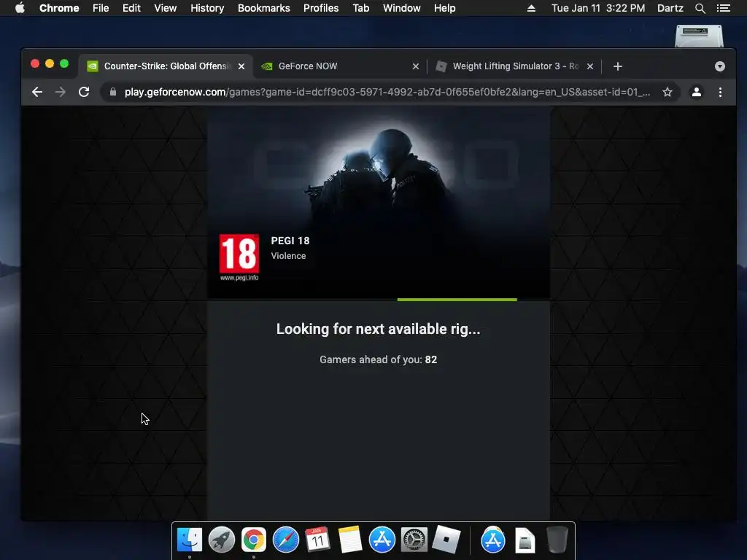The image size is (747, 560).
Task: Click the 'Gamers ahead of you: 82' text
Action: pos(379,359)
